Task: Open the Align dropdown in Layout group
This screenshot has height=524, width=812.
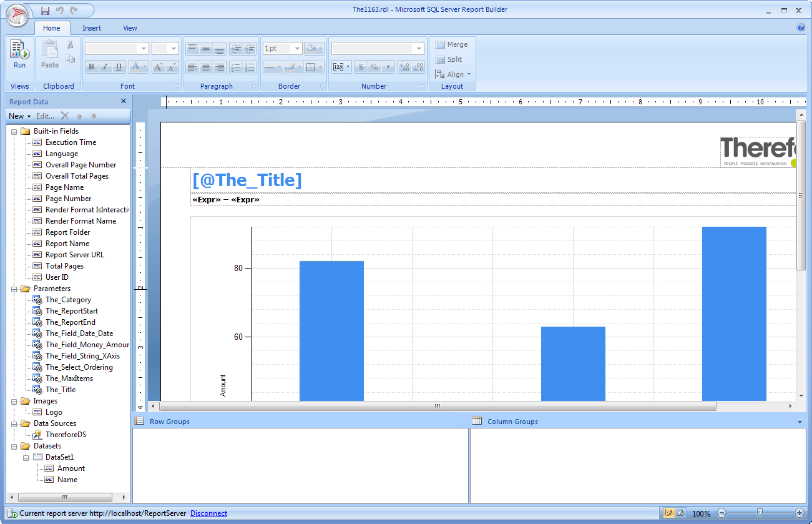Action: tap(453, 74)
